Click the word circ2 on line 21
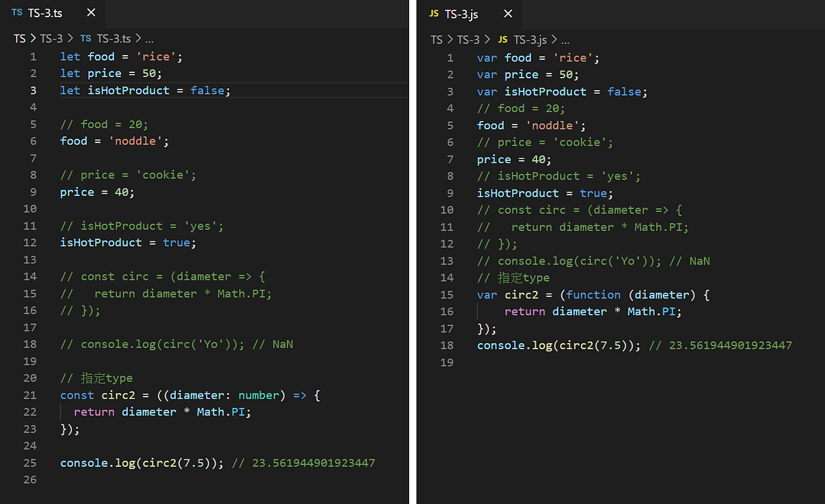This screenshot has width=825, height=504. pyautogui.click(x=118, y=395)
